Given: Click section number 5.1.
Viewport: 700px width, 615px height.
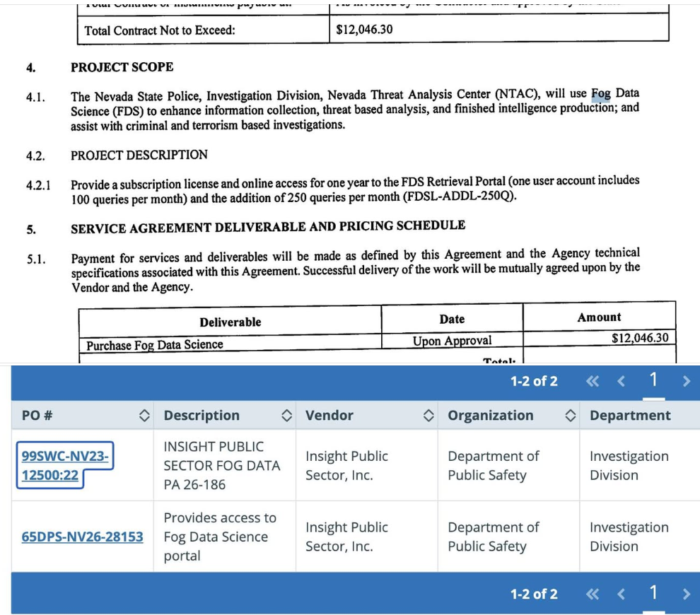Looking at the screenshot, I should pos(36,259).
